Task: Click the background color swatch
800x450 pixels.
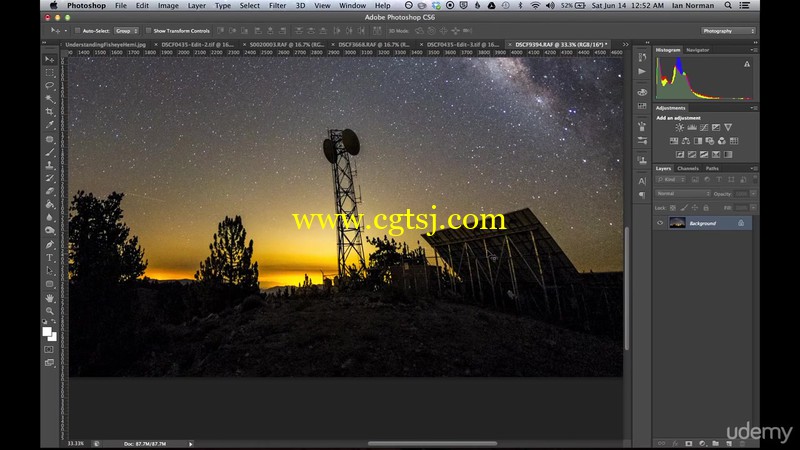Action: click(x=53, y=337)
